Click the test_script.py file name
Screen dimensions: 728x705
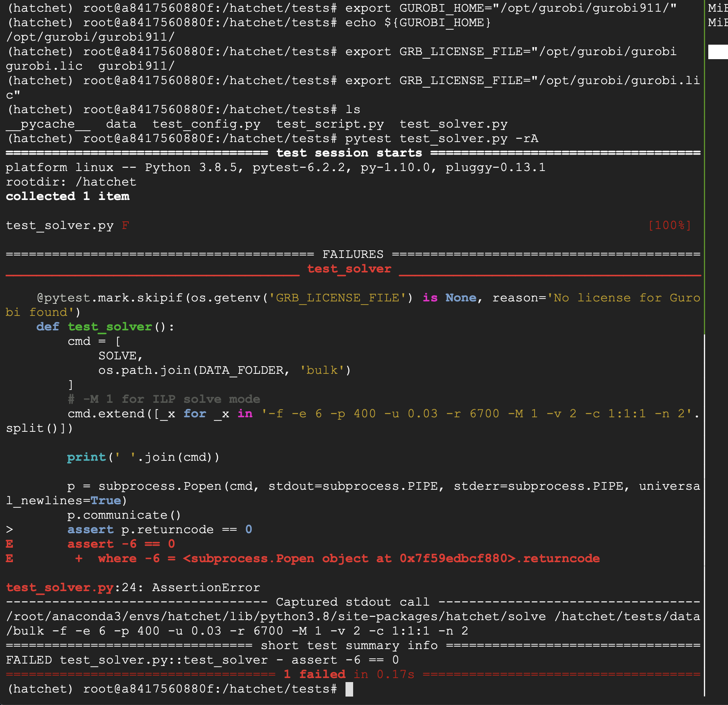(x=330, y=124)
